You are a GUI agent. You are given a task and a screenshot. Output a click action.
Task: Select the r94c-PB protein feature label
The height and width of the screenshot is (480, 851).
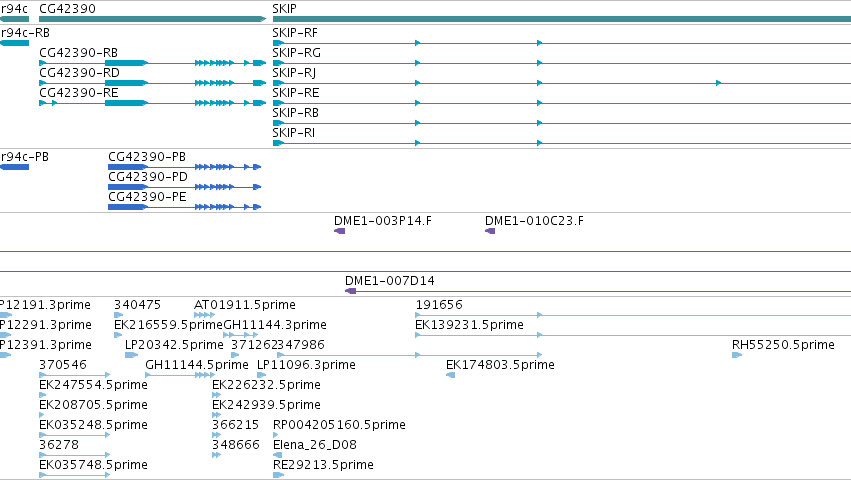(24, 157)
